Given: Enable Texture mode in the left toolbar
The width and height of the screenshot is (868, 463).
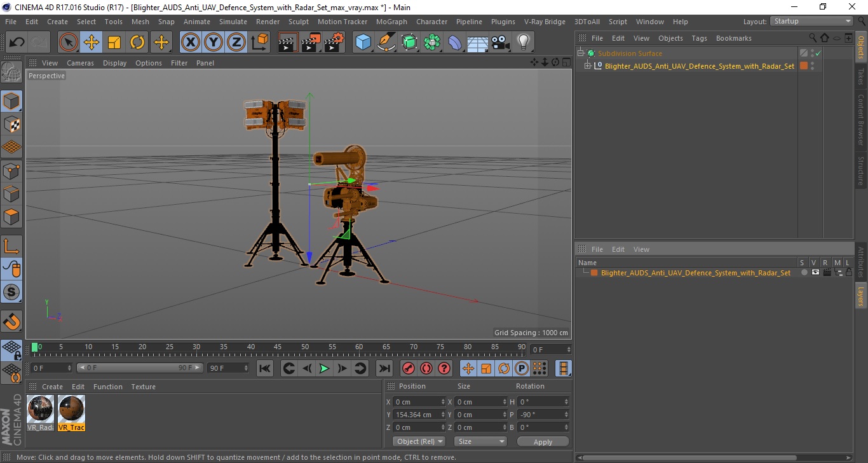Looking at the screenshot, I should 11,124.
